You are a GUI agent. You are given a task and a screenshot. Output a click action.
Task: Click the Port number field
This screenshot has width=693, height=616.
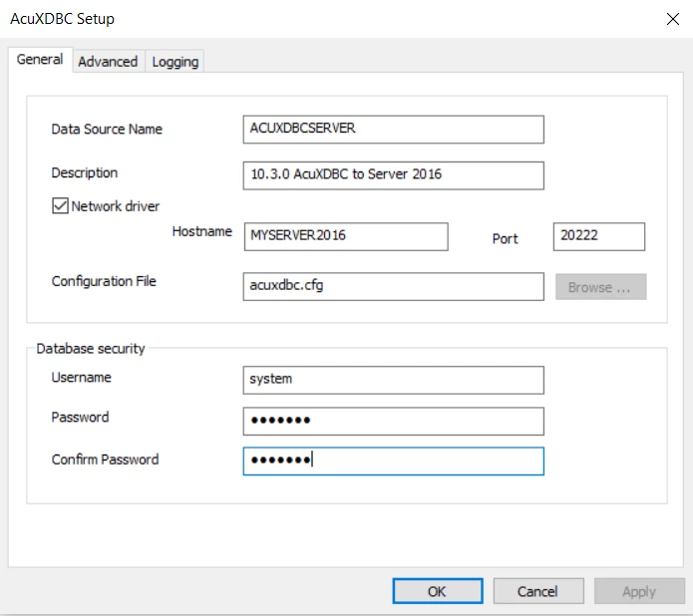(x=599, y=236)
